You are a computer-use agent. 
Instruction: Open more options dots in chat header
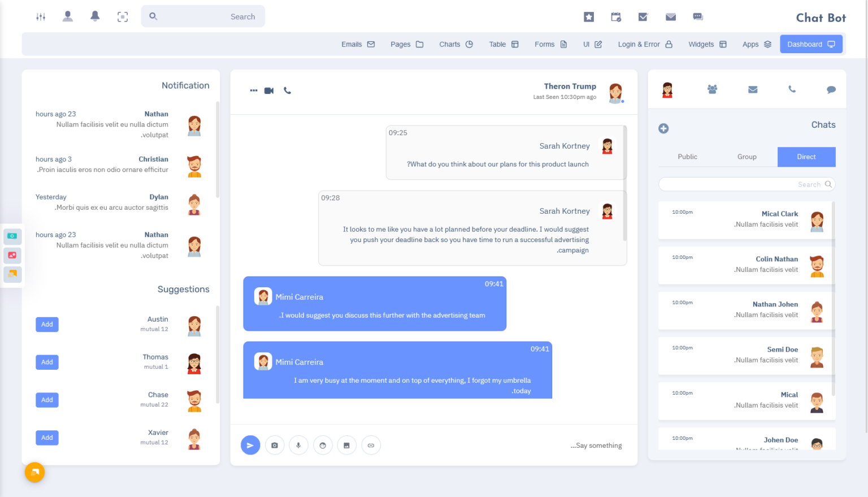[x=254, y=90]
